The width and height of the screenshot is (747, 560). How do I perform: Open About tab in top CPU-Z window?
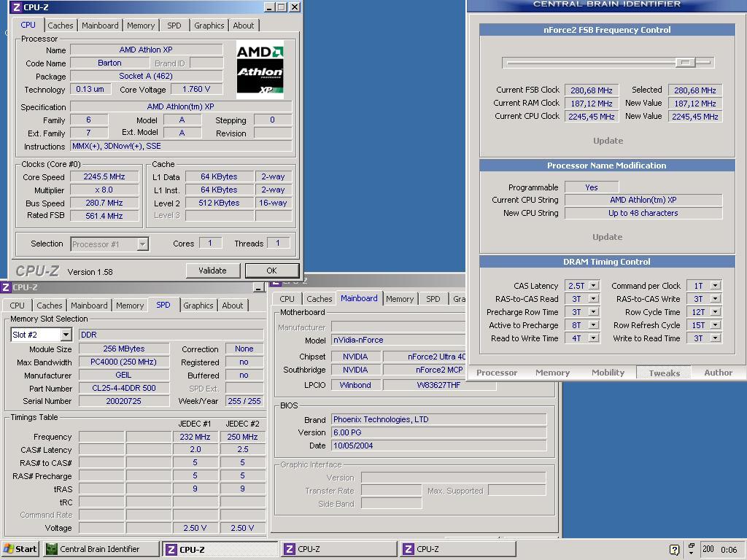[x=244, y=26]
